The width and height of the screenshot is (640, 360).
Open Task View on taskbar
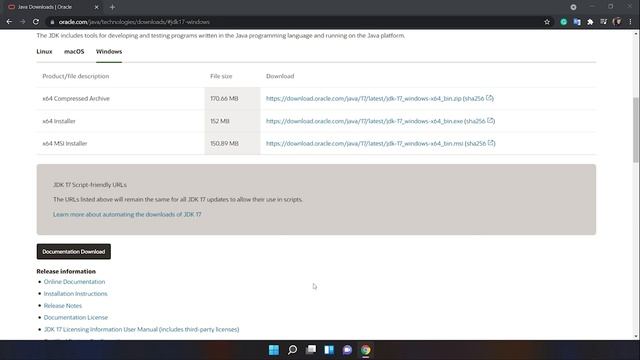click(311, 350)
